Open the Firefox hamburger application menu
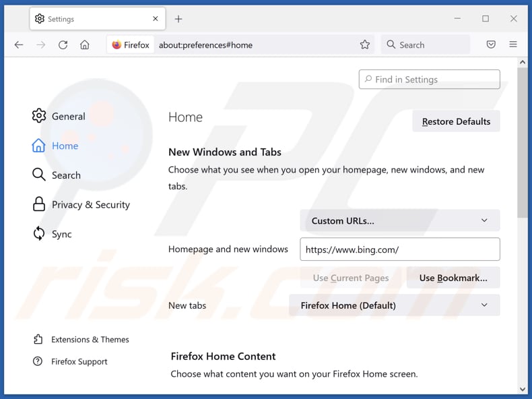 pyautogui.click(x=513, y=45)
